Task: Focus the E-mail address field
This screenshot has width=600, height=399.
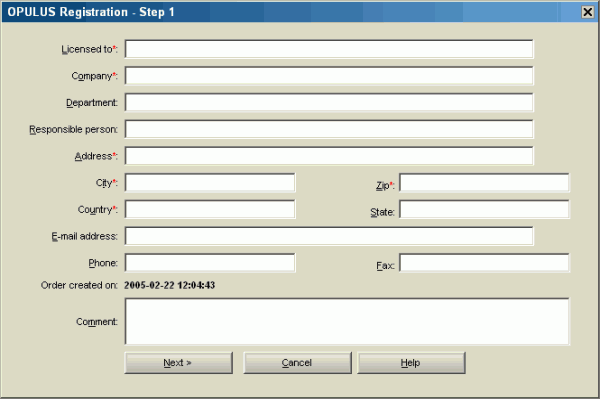Action: tap(329, 236)
